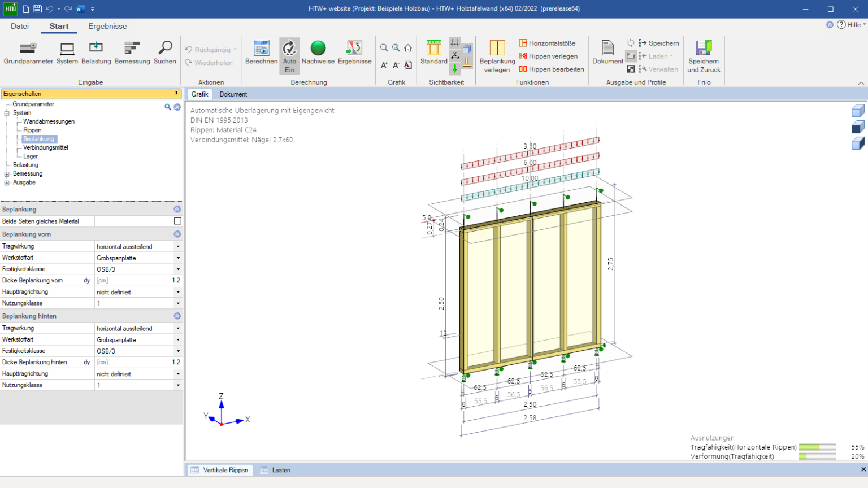Toggle Auto Ein calculation mode
Screen dimensions: 868x488
click(x=289, y=56)
